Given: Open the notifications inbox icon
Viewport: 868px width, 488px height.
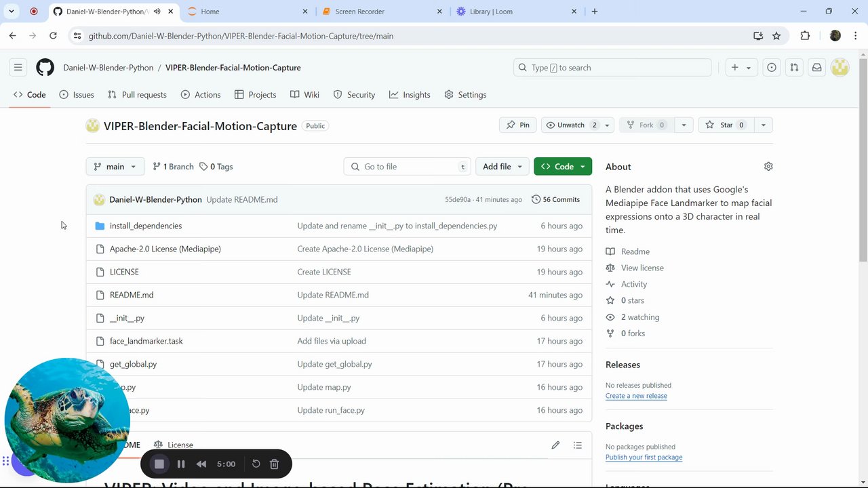Looking at the screenshot, I should pos(817,67).
